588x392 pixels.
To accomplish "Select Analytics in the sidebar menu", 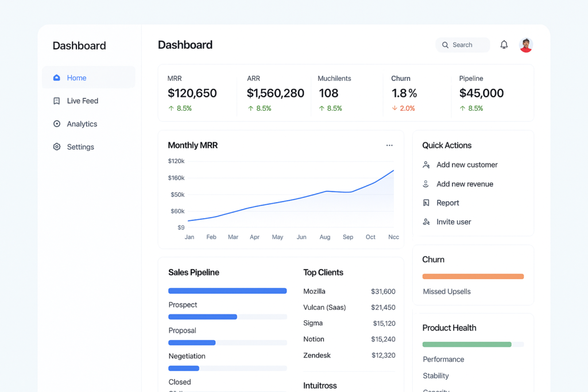I will click(82, 124).
